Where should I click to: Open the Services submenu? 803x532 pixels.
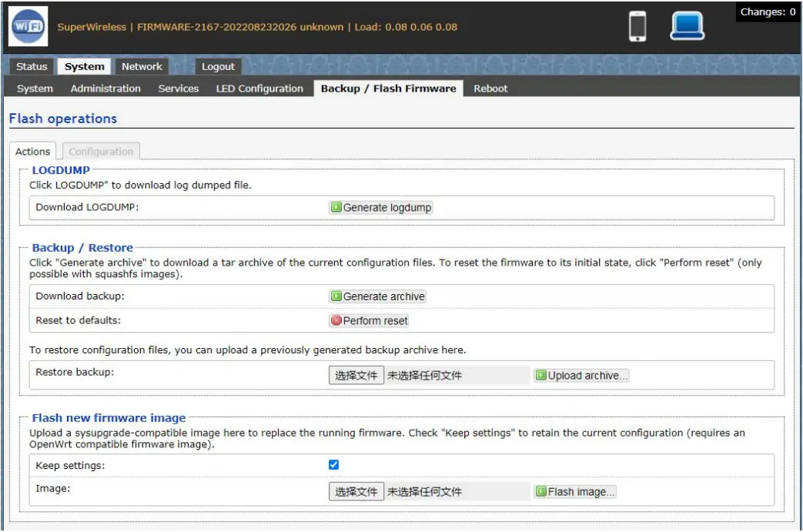[179, 89]
